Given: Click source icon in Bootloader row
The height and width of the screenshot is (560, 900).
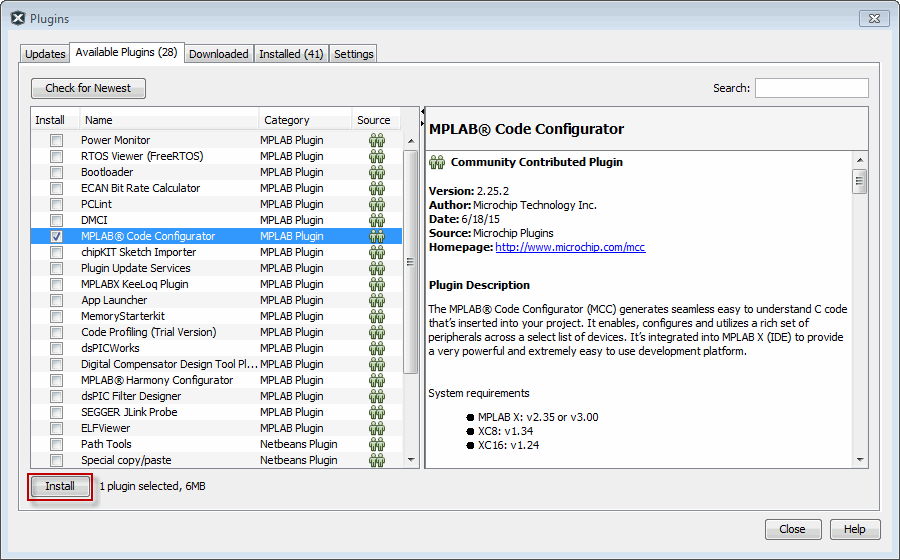Looking at the screenshot, I should click(x=376, y=172).
